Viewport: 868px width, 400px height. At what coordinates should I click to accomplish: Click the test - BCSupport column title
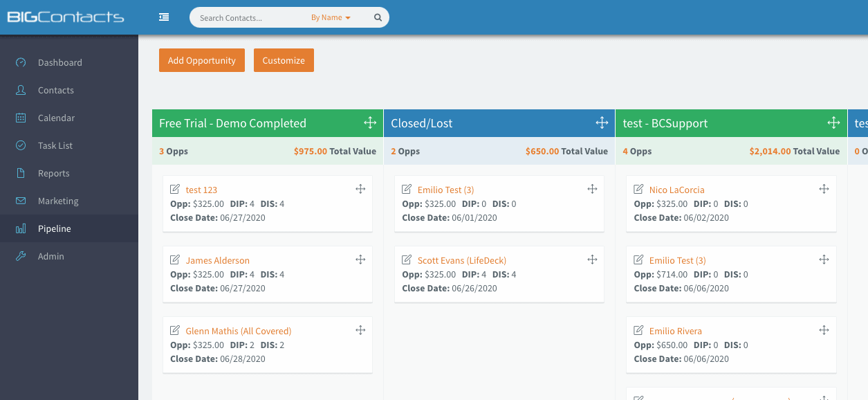[665, 123]
